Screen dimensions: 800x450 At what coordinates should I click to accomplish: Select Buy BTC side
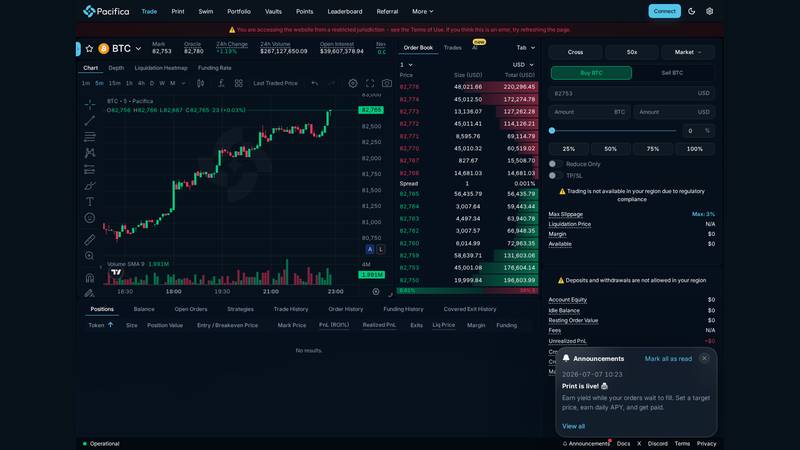(591, 73)
